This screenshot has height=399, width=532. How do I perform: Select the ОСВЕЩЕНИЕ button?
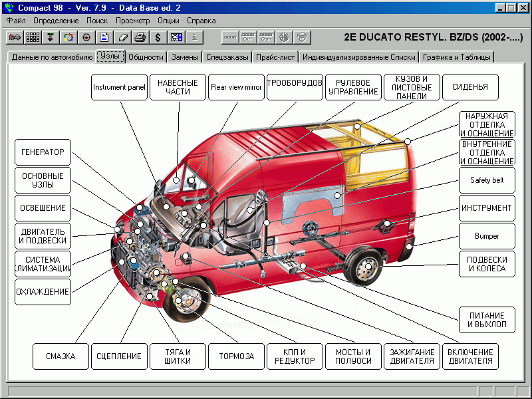(x=43, y=208)
